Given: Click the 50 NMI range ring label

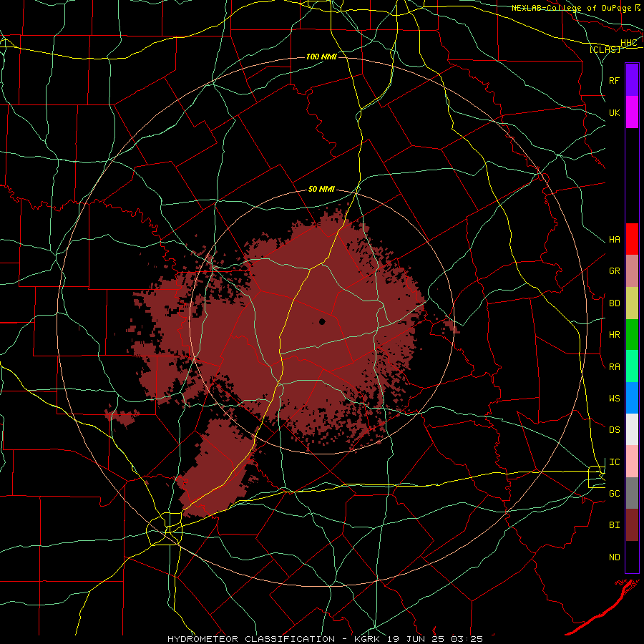Looking at the screenshot, I should pos(321,190).
